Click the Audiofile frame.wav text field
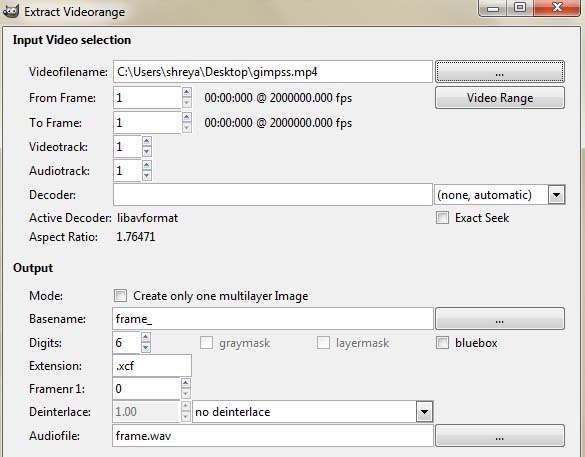Screen dimensions: 585x457 tap(273, 435)
